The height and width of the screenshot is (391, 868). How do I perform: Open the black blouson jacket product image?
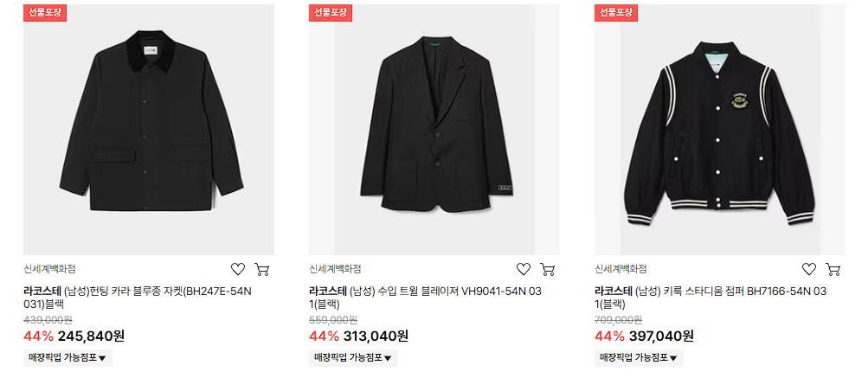tap(149, 130)
